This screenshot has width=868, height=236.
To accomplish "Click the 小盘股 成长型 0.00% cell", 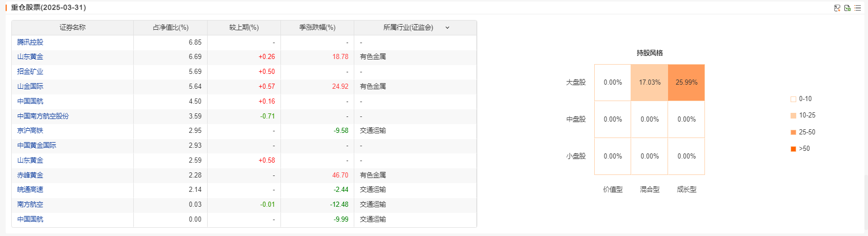I will click(x=687, y=156).
